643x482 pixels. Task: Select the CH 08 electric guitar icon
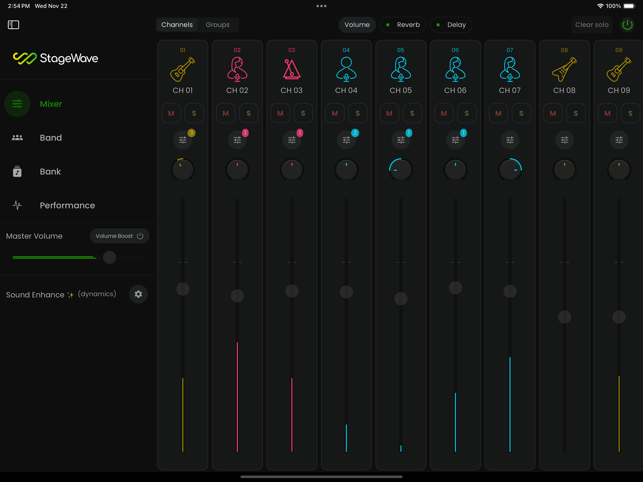click(x=564, y=70)
